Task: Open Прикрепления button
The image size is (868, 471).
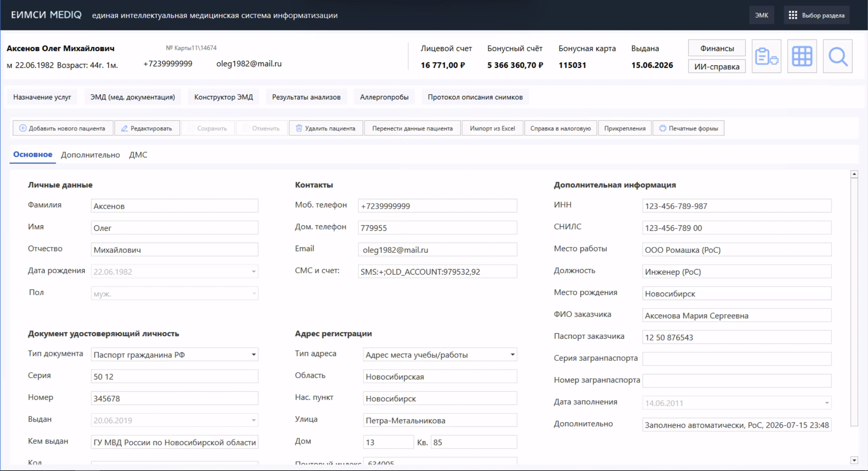Action: point(625,128)
